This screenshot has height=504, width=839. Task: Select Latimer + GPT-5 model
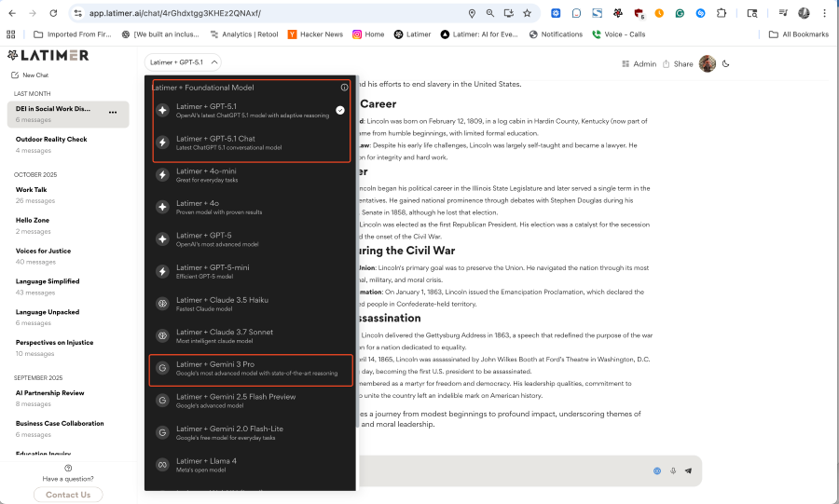pyautogui.click(x=251, y=238)
